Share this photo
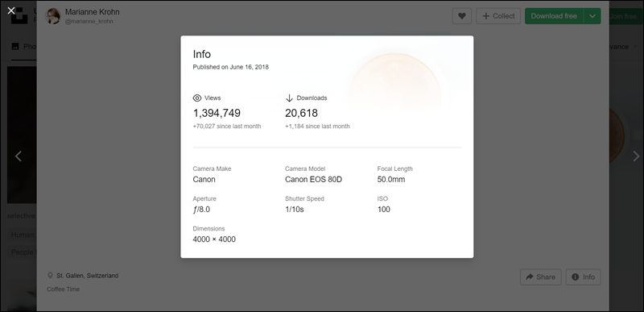The width and height of the screenshot is (644, 312). (540, 277)
